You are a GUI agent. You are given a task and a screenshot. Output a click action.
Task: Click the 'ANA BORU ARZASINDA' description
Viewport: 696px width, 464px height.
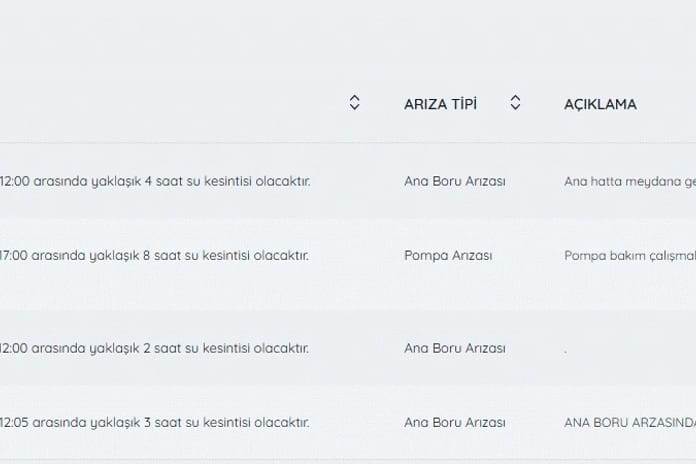pos(628,422)
